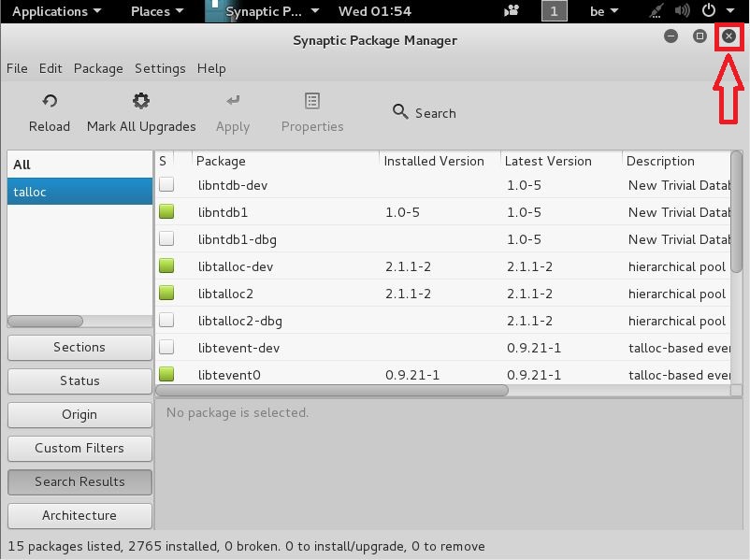Open the Properties toolbar icon
This screenshot has width=750, height=560.
point(312,101)
